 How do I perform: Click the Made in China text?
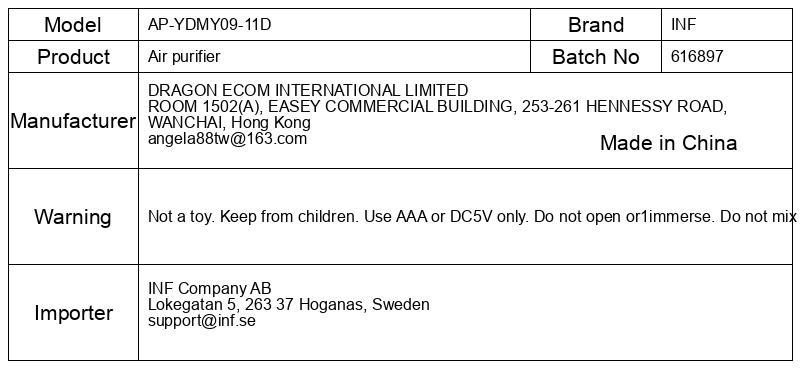(668, 143)
